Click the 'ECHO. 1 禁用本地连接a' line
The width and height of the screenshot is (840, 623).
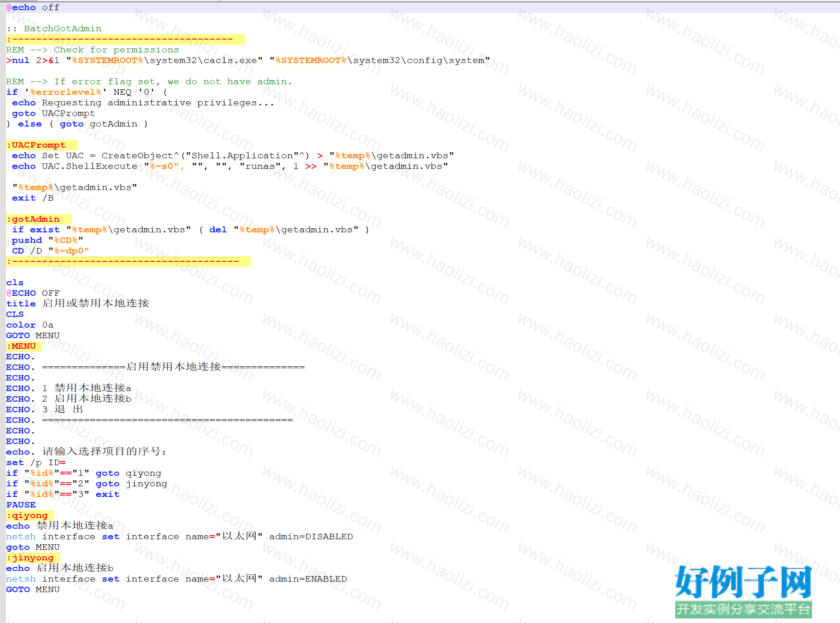(69, 388)
